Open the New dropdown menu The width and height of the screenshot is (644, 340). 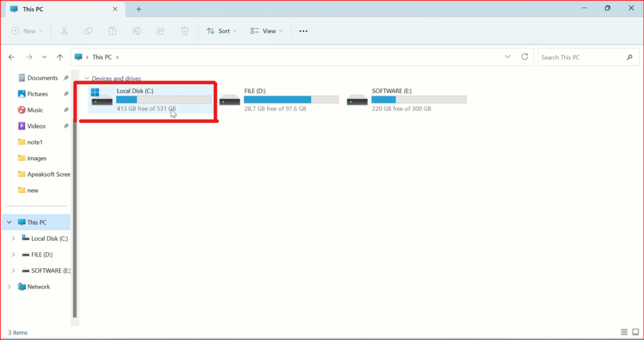point(26,31)
